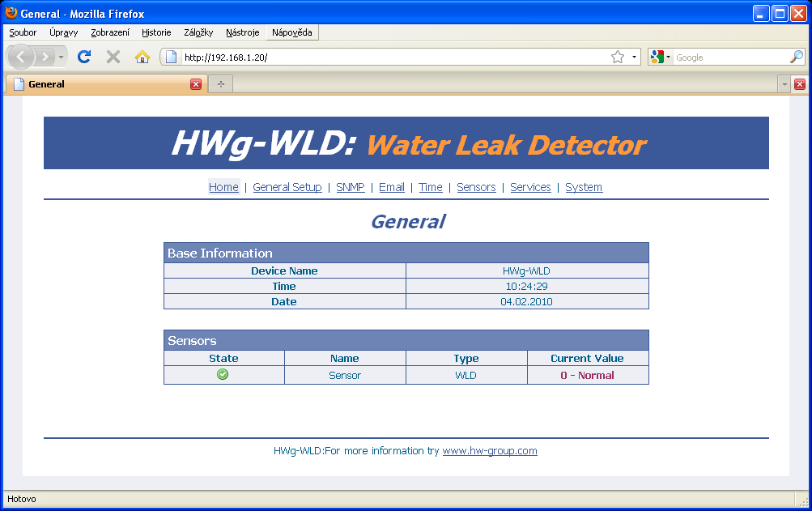
Task: Open the Sensors page link
Action: pyautogui.click(x=476, y=187)
